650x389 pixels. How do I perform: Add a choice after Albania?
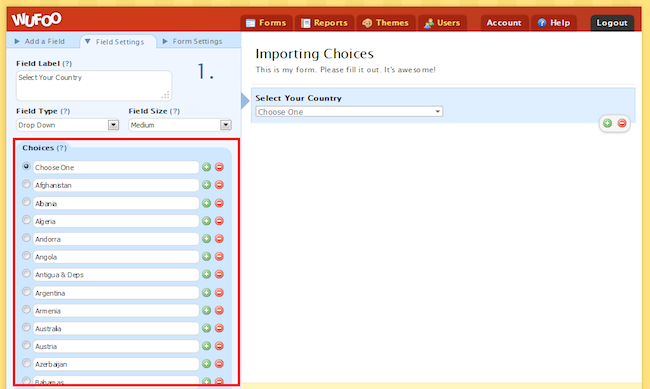pyautogui.click(x=206, y=203)
